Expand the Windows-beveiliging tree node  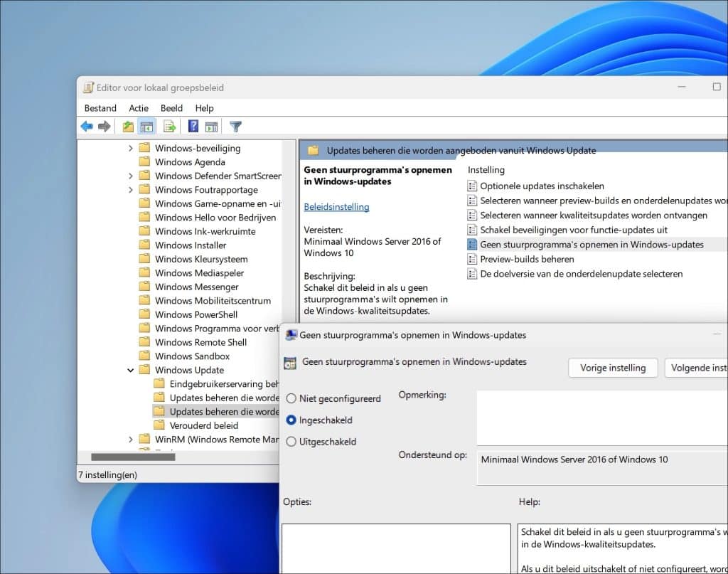[x=131, y=148]
